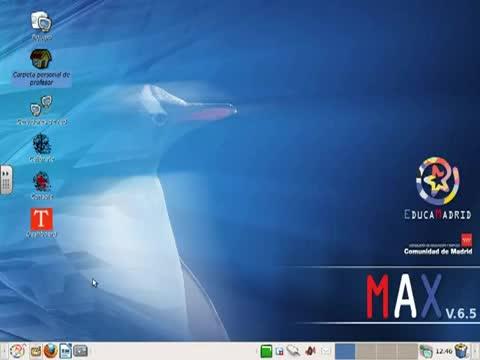
Task: Expand the side panel handle on left edge
Action: click(6, 180)
